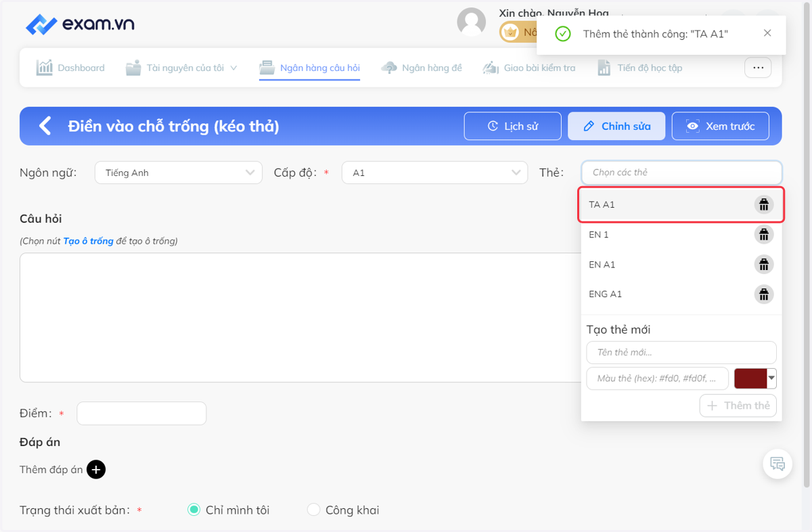This screenshot has height=532, width=812.
Task: Click Tạo ô trống link
Action: point(88,241)
